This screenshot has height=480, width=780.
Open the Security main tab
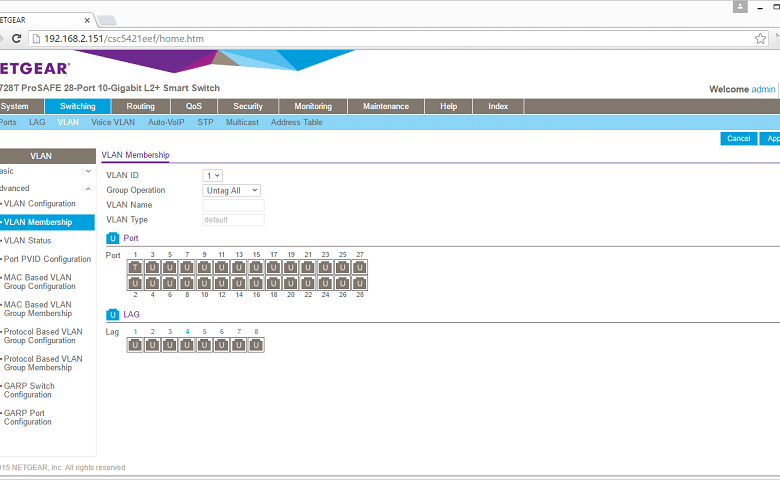(x=248, y=106)
